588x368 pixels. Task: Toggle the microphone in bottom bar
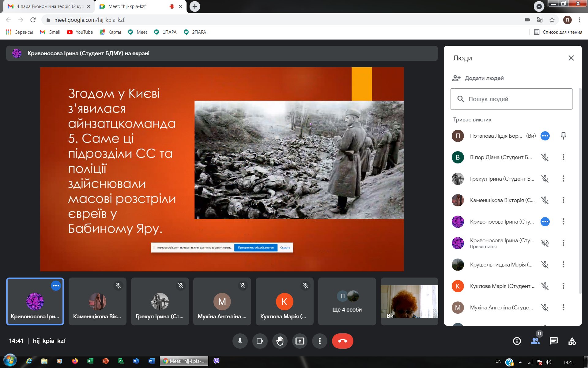click(240, 341)
